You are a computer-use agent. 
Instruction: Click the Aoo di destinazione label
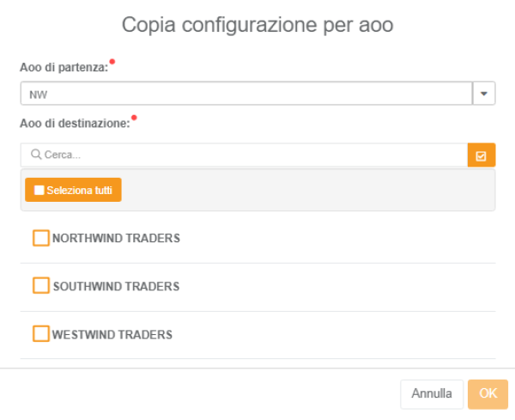click(x=74, y=124)
